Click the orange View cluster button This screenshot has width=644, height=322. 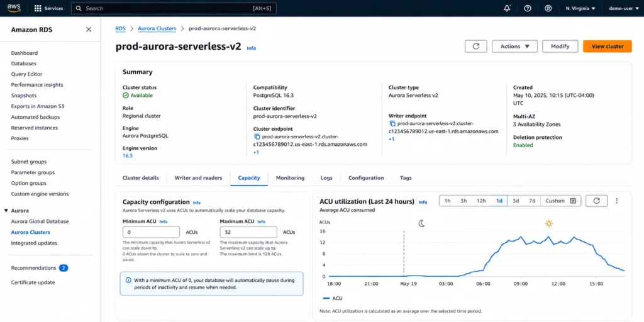(x=608, y=47)
